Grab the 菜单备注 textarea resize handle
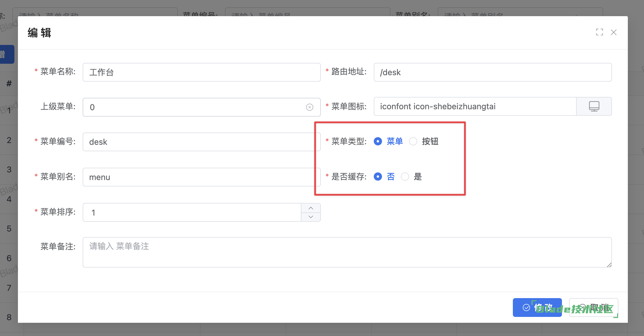Image resolution: width=644 pixels, height=336 pixels. pos(609,265)
